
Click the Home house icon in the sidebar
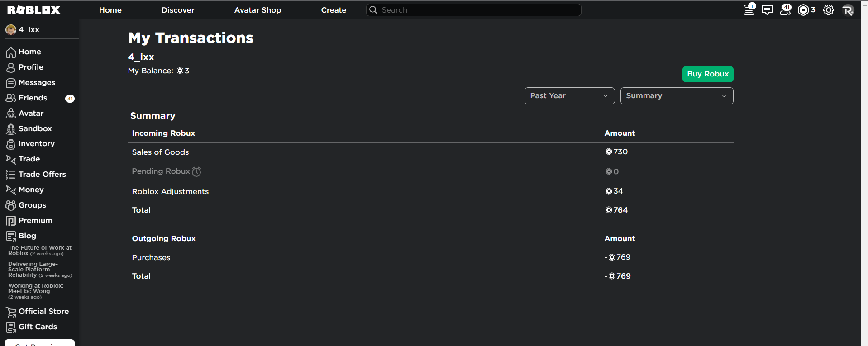point(11,52)
